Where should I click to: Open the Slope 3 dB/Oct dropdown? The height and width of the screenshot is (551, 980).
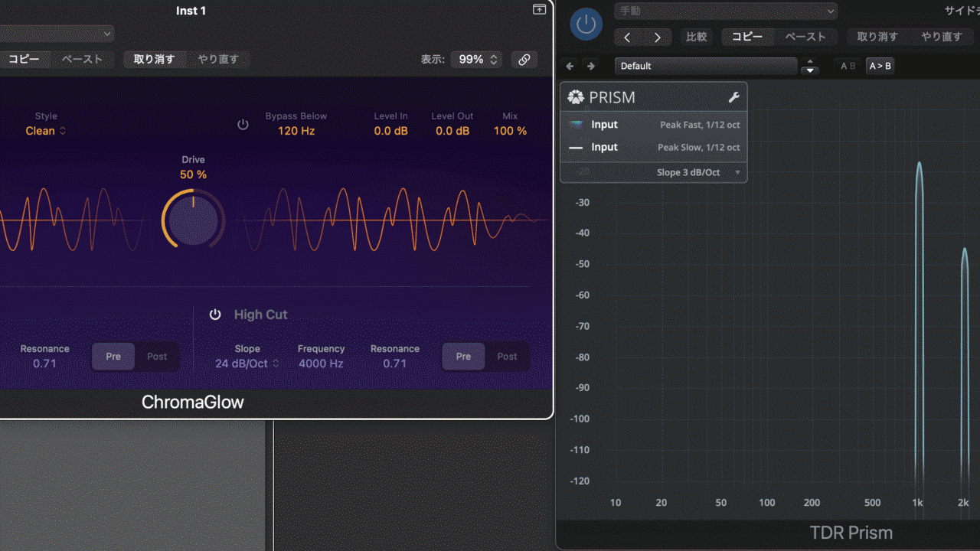coord(698,172)
